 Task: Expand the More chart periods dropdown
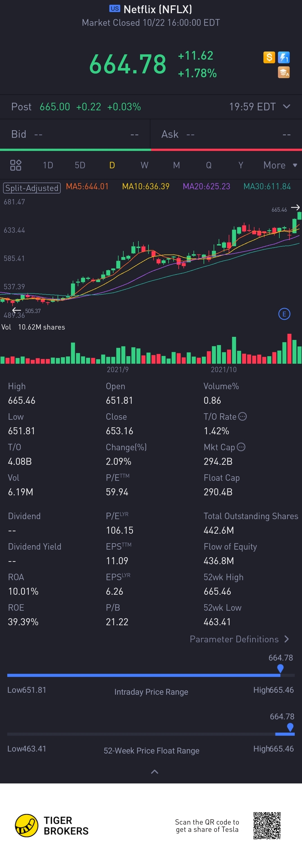click(280, 165)
